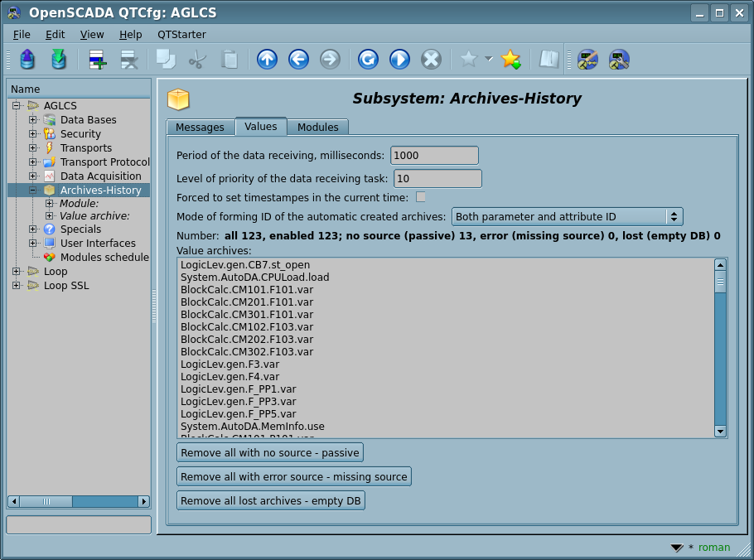The height and width of the screenshot is (560, 754).
Task: Click the first QTStarter module icon
Action: click(587, 60)
